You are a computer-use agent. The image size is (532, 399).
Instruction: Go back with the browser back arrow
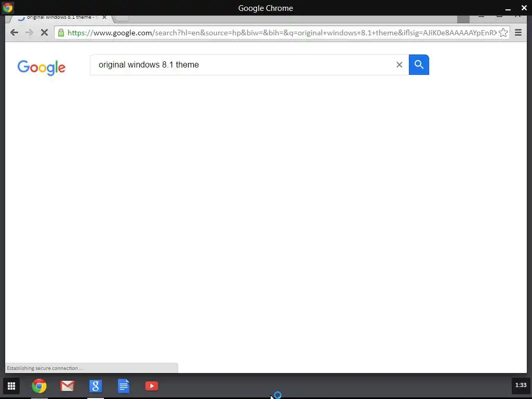pyautogui.click(x=14, y=33)
